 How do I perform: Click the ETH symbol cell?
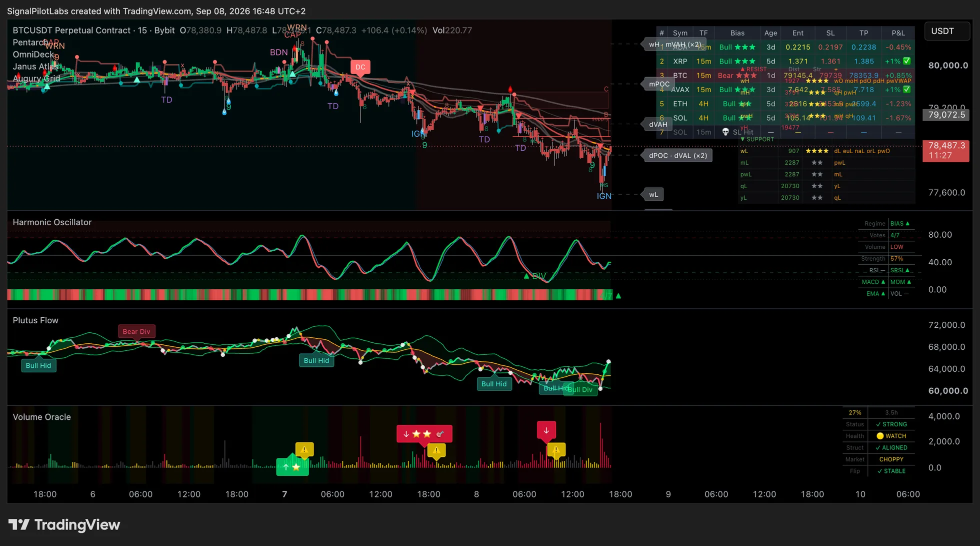point(680,104)
